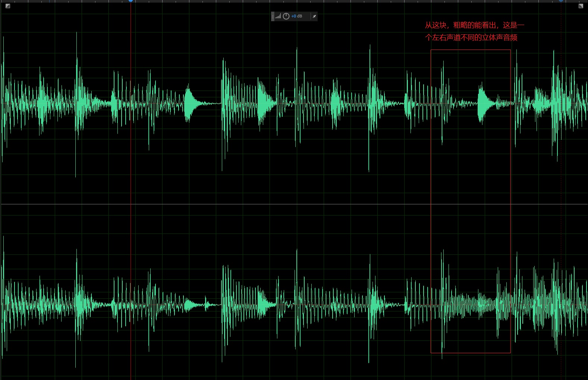Click the Fade Out handle at top-right
The height and width of the screenshot is (380, 588).
(581, 6)
